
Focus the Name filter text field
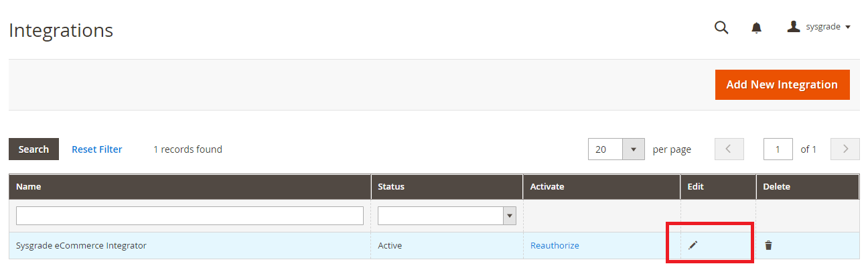pos(190,216)
